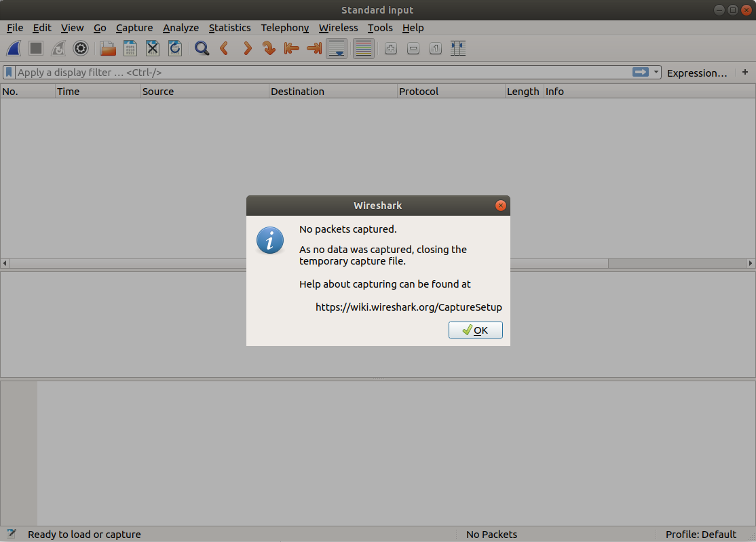Open the File menu
The image size is (756, 542).
tap(15, 28)
